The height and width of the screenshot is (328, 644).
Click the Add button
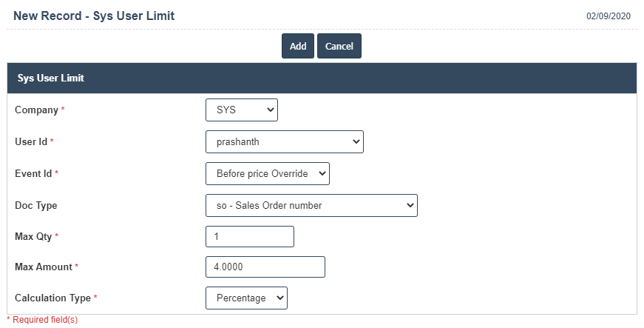coord(297,46)
